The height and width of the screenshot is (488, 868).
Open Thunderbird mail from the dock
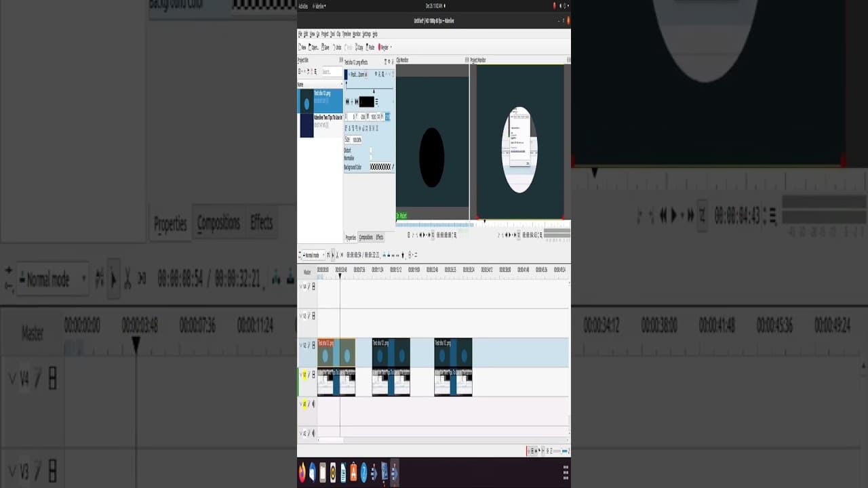tap(313, 472)
